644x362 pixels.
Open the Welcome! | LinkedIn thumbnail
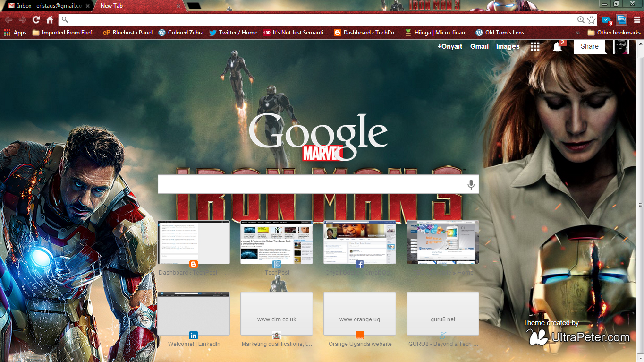tap(194, 314)
